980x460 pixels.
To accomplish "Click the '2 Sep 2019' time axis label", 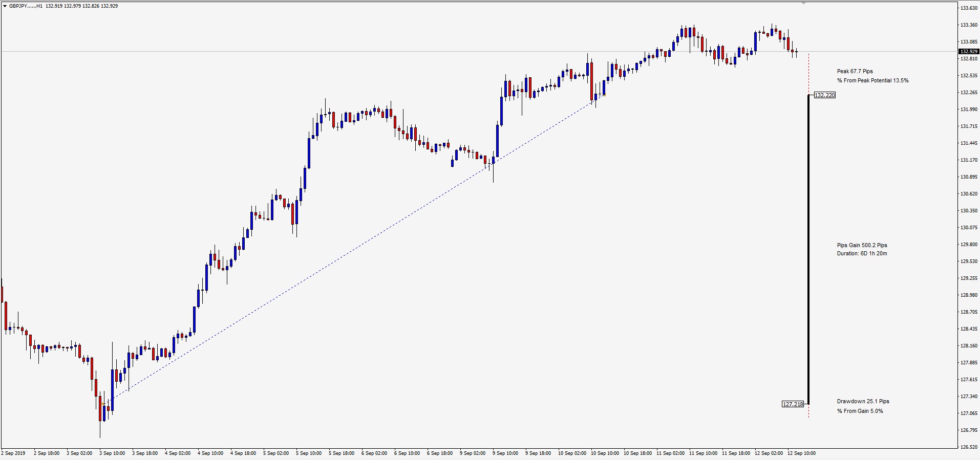I will 13,453.
